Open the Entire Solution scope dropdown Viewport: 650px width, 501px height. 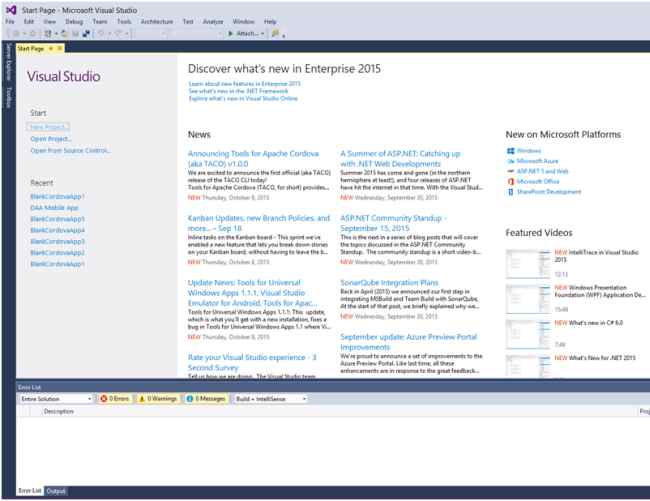tap(56, 399)
